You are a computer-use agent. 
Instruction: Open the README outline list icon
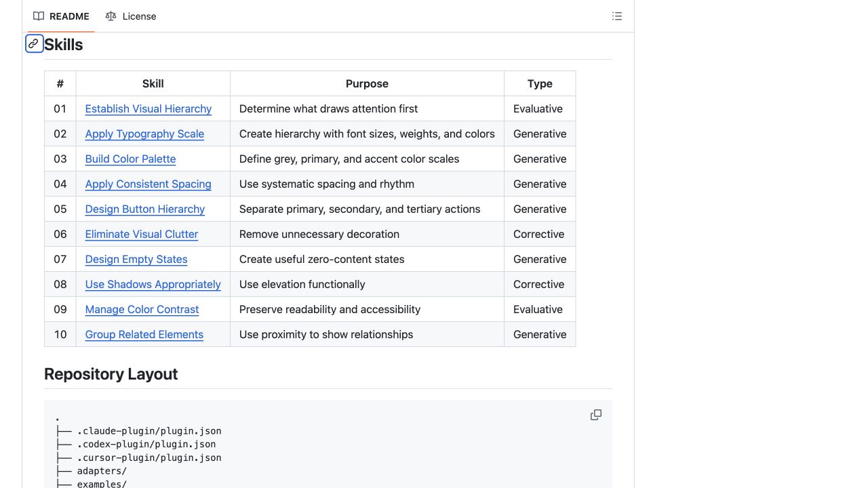[x=617, y=16]
